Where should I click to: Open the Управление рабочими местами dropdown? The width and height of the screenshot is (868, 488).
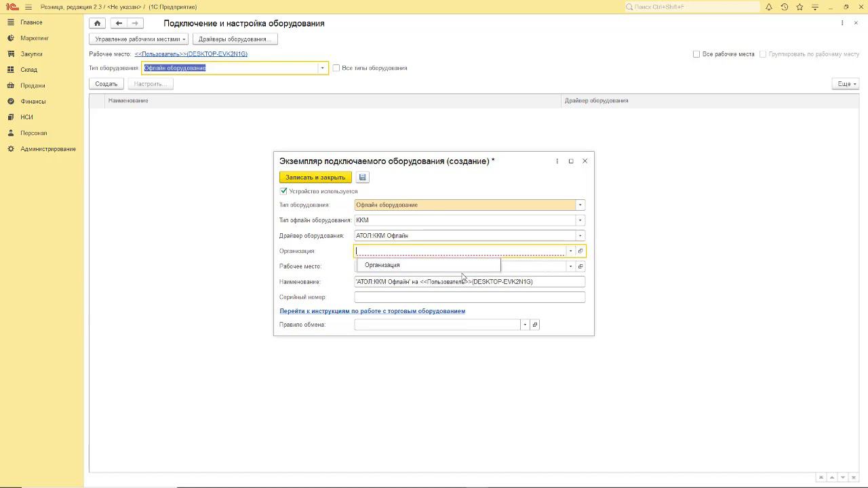click(139, 39)
